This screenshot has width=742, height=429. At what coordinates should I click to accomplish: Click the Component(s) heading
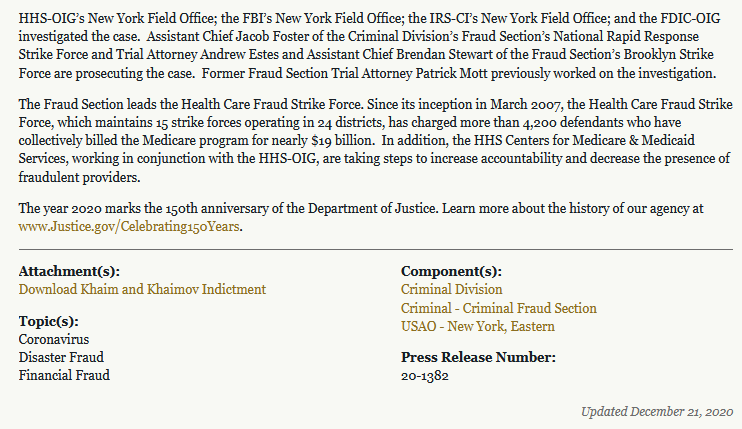click(x=451, y=271)
